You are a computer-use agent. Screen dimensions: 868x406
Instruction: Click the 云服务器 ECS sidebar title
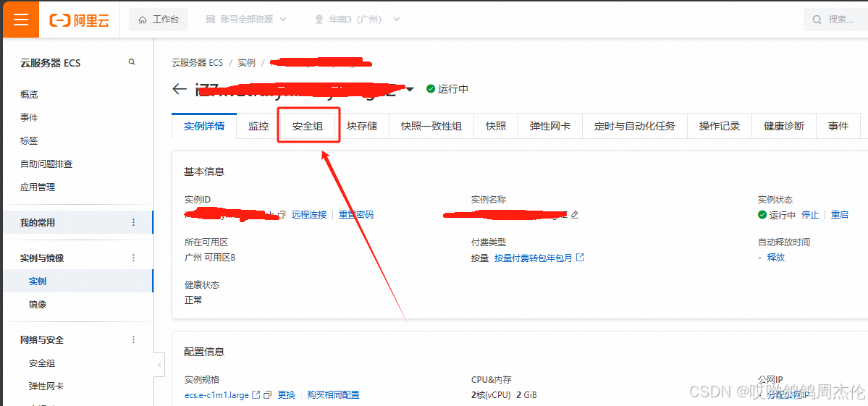tap(51, 63)
